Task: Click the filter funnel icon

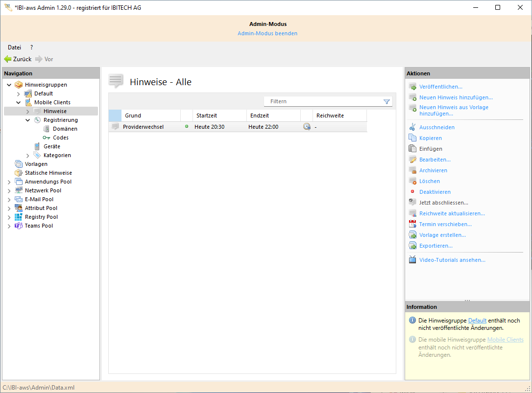Action: (x=387, y=101)
